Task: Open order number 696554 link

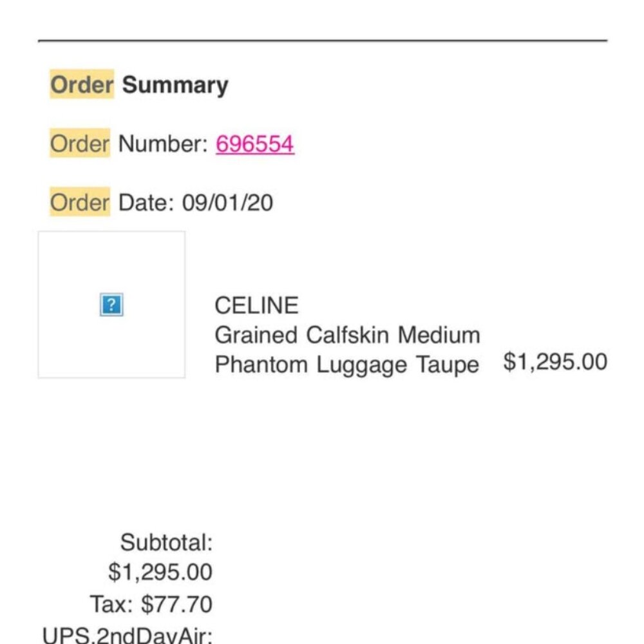Action: point(255,144)
